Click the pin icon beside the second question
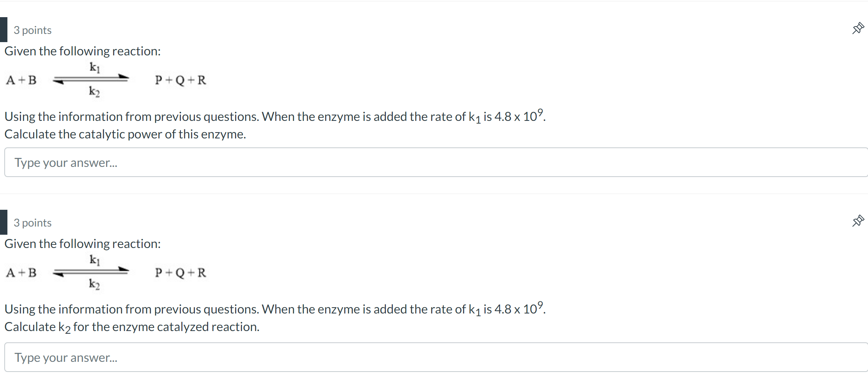 857,220
